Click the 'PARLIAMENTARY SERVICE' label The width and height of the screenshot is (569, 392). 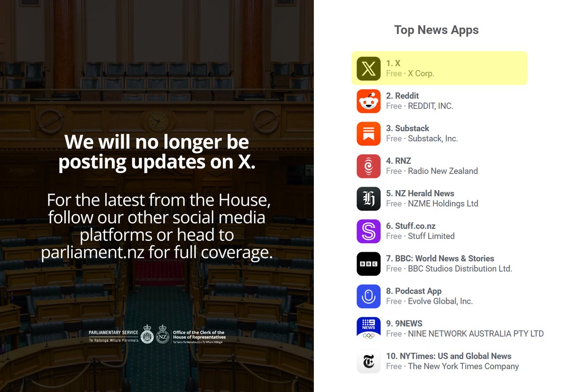coord(114,333)
